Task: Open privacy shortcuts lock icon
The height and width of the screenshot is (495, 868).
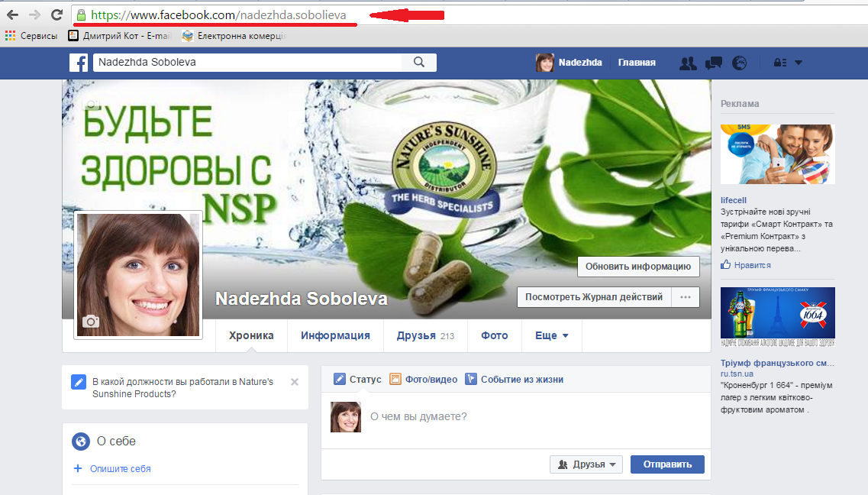Action: [780, 63]
